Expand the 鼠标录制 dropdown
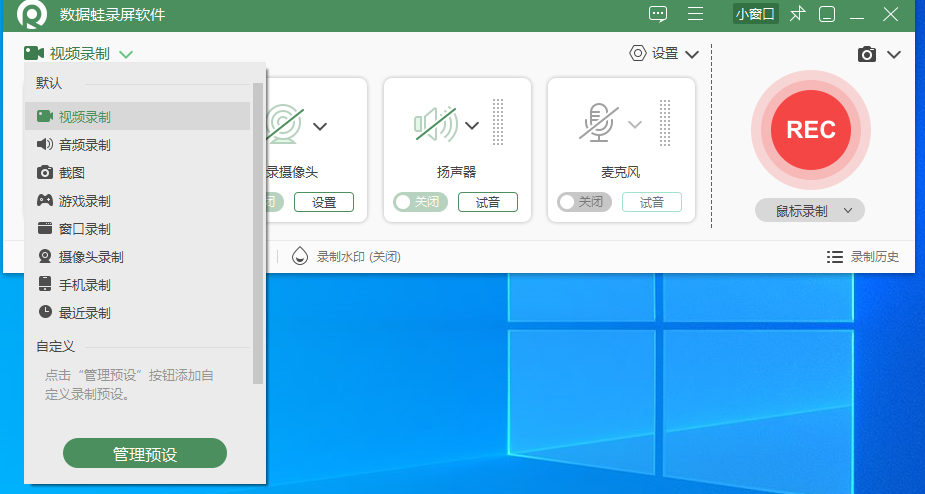 point(810,211)
